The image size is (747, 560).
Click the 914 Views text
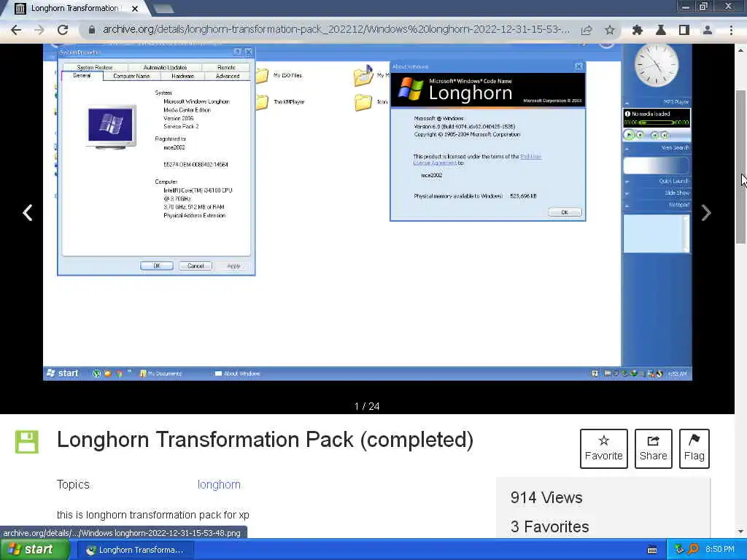[546, 497]
